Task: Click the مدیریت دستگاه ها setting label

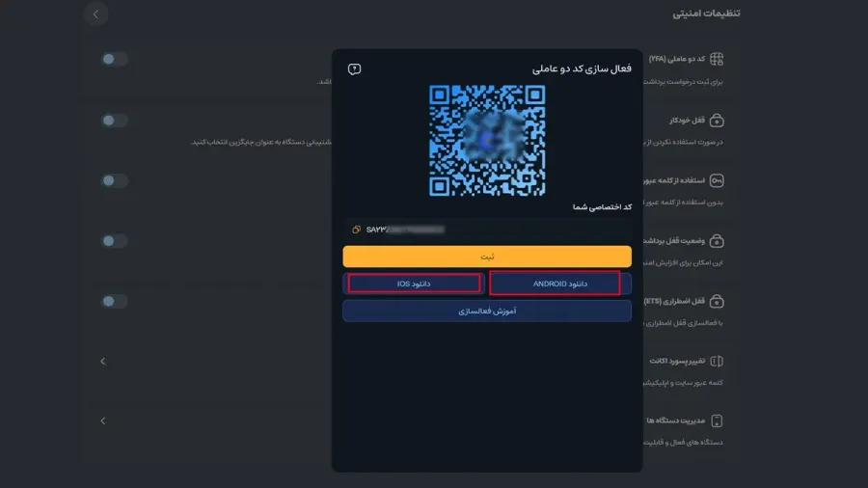Action: tap(676, 420)
